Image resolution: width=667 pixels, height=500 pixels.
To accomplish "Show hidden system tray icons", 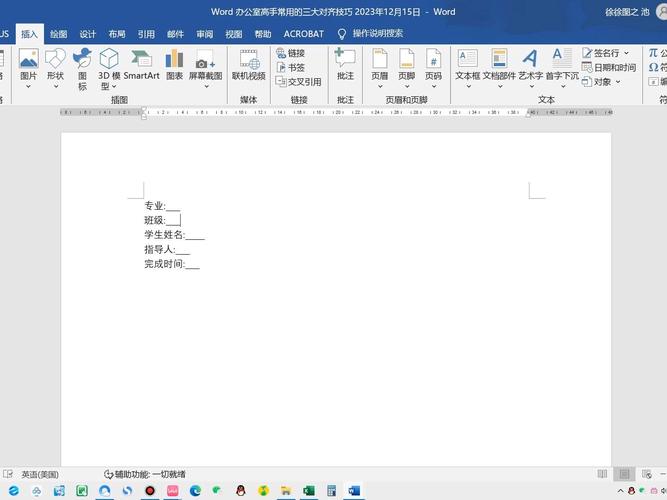I will (x=620, y=491).
